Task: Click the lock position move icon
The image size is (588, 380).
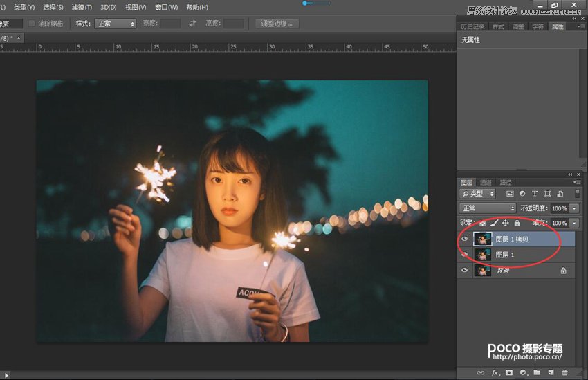Action: pos(505,224)
